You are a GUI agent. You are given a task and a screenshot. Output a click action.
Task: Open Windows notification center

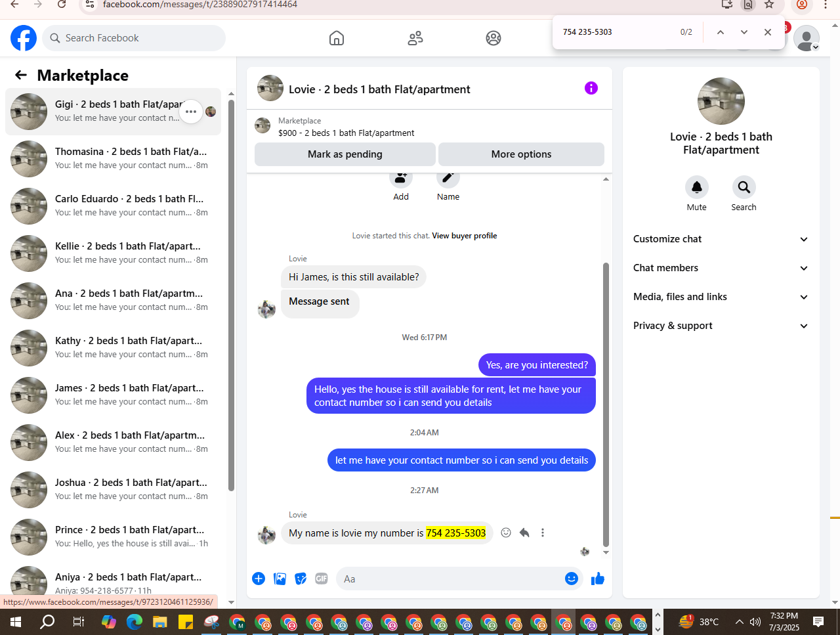coord(818,621)
